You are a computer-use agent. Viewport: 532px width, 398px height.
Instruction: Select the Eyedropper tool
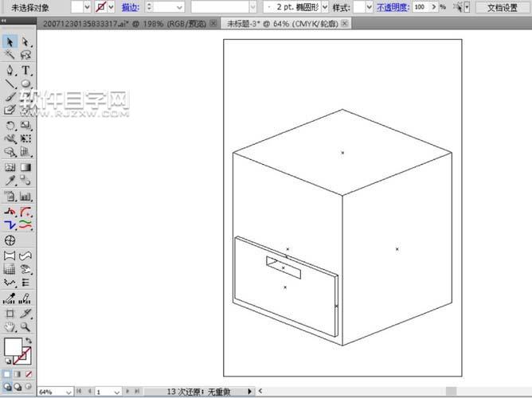[10, 181]
